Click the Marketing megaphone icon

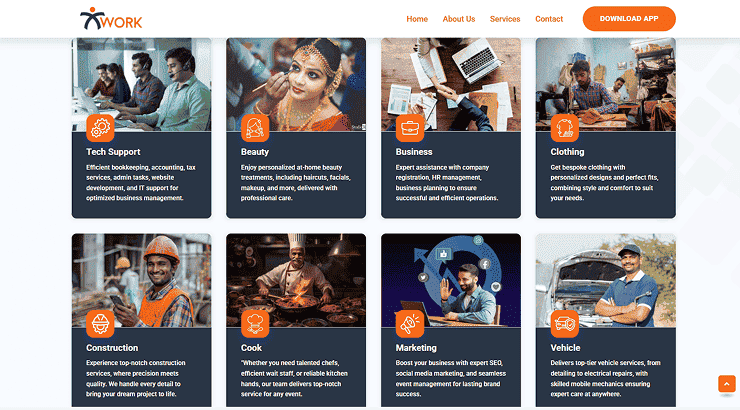coord(410,323)
